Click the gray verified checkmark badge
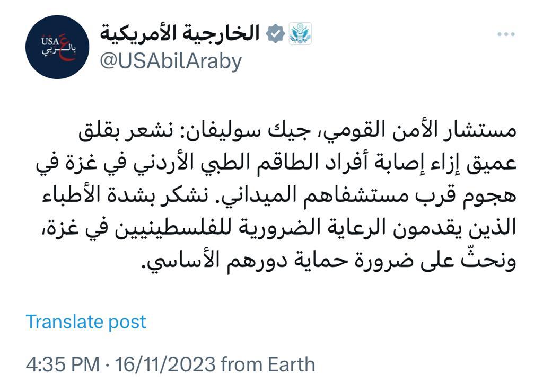Viewport: 543px width, 392px height. (275, 33)
